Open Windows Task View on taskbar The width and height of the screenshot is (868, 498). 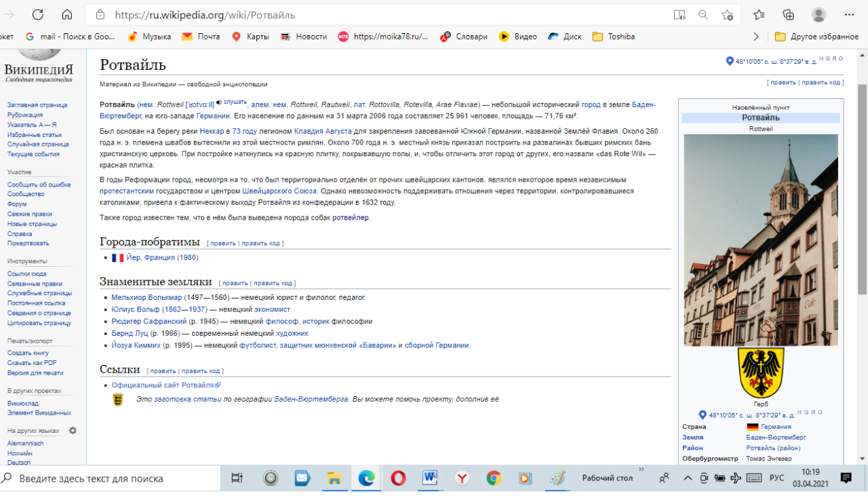(237, 478)
